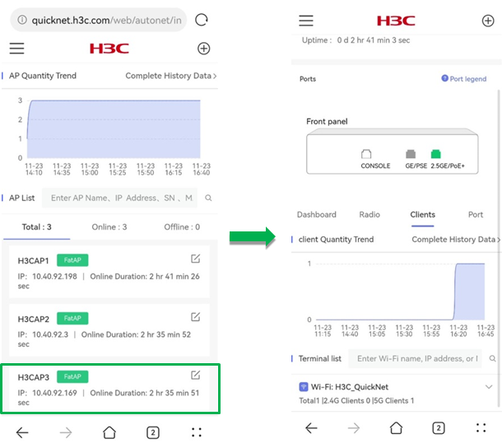
Task: Switch to the Clients tab
Action: pyautogui.click(x=422, y=215)
